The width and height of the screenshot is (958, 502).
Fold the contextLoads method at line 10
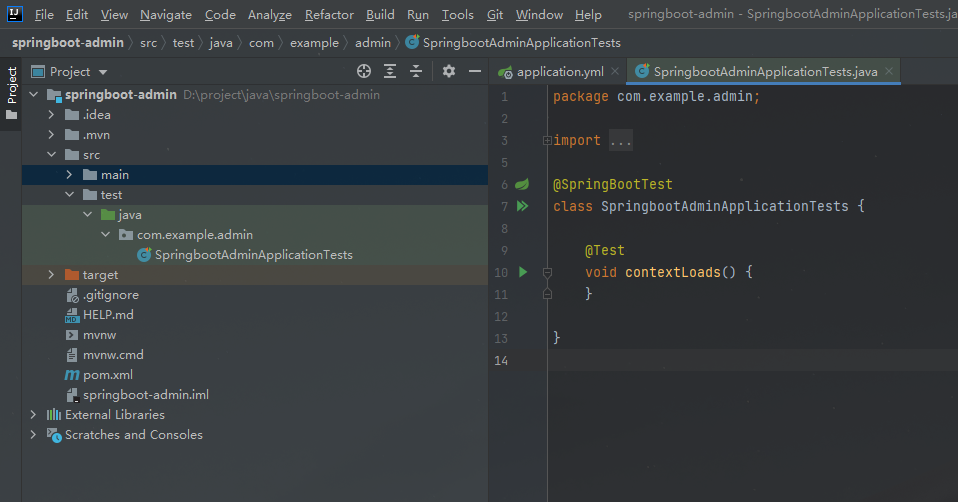tap(547, 272)
